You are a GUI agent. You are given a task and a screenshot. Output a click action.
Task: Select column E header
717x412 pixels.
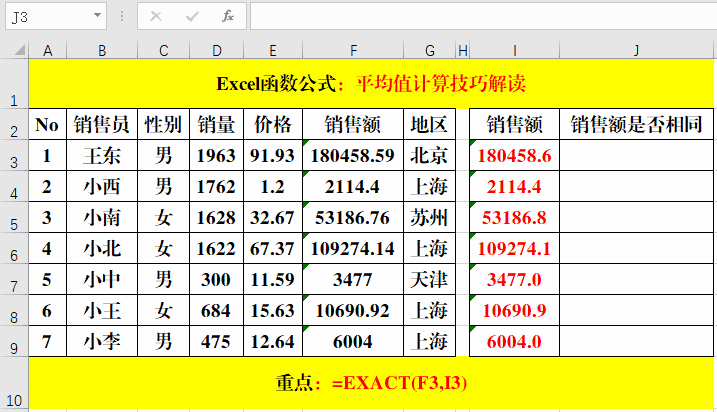click(x=273, y=50)
